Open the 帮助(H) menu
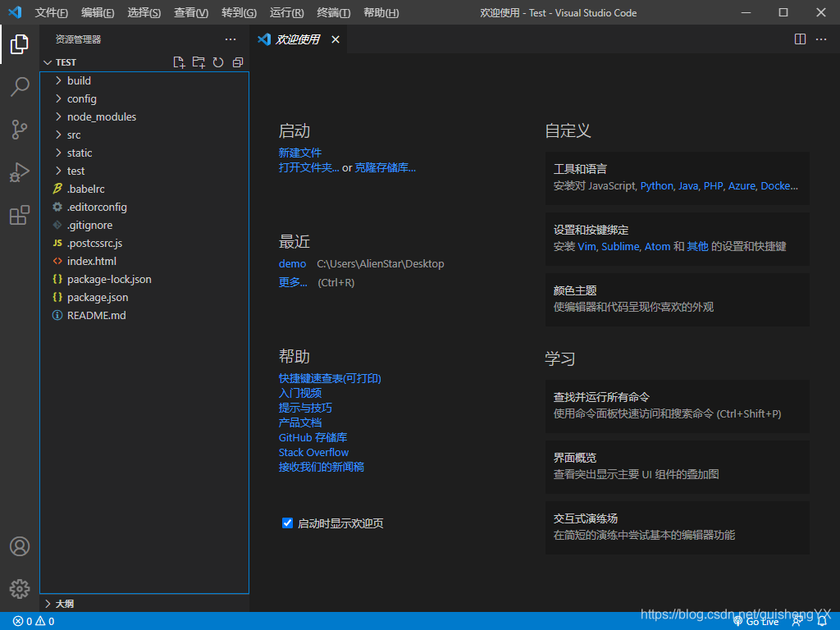This screenshot has width=840, height=630. click(x=381, y=13)
